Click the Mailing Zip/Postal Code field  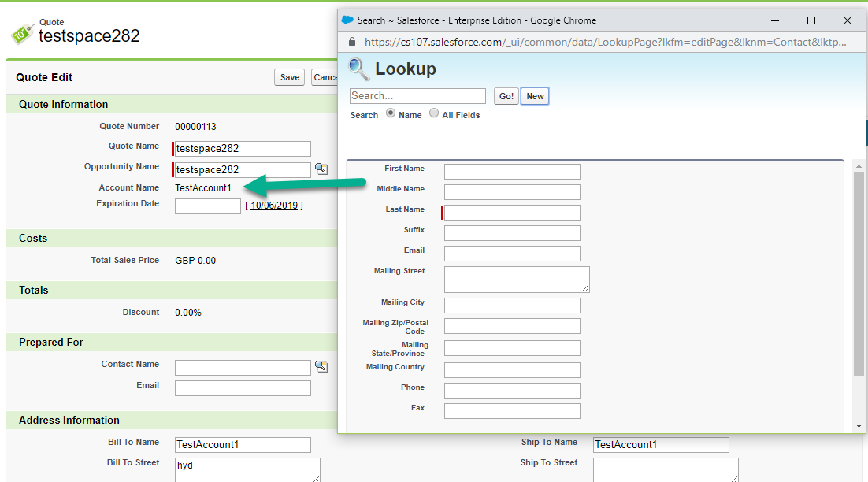[x=512, y=326]
